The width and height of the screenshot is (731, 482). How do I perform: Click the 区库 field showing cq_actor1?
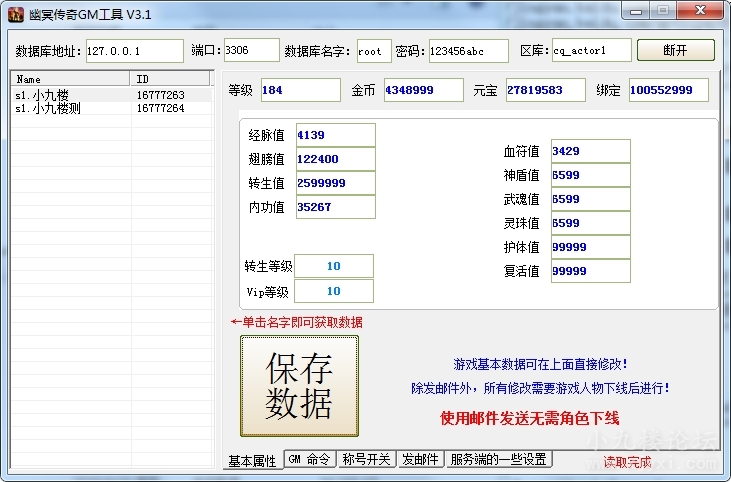pos(590,51)
